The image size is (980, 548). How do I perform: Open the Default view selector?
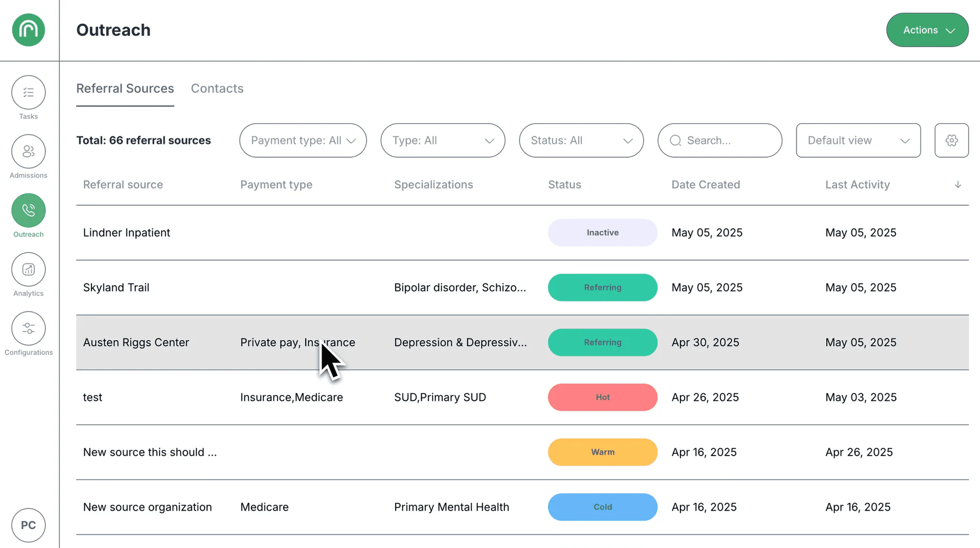(x=858, y=140)
